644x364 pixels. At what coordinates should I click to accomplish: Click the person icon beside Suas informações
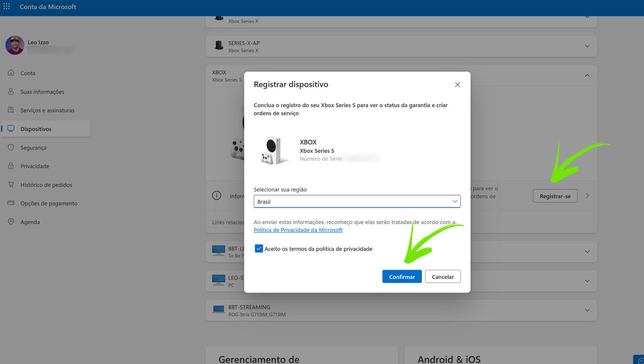coord(11,91)
